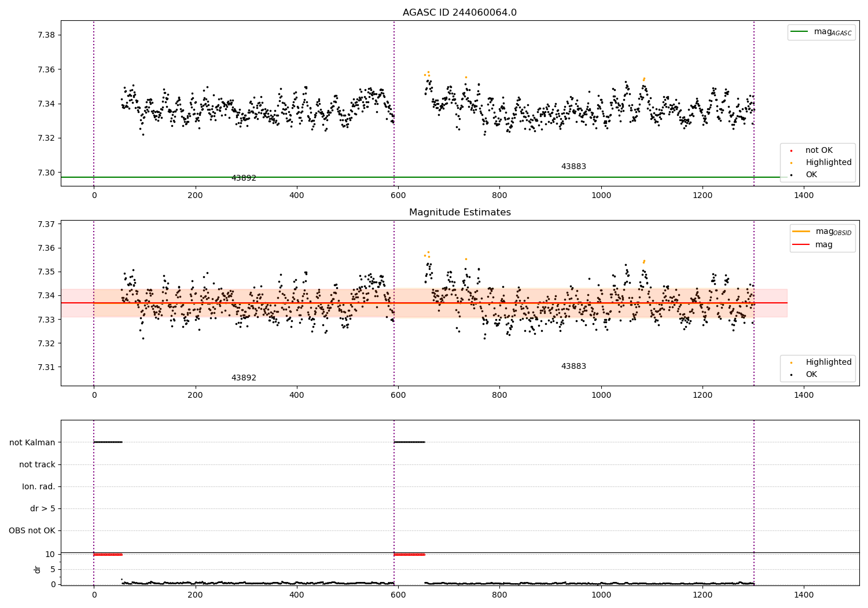Image resolution: width=868 pixels, height=608 pixels.
Task: Click the 1400 x-tick of the top panel
Action: tap(804, 196)
